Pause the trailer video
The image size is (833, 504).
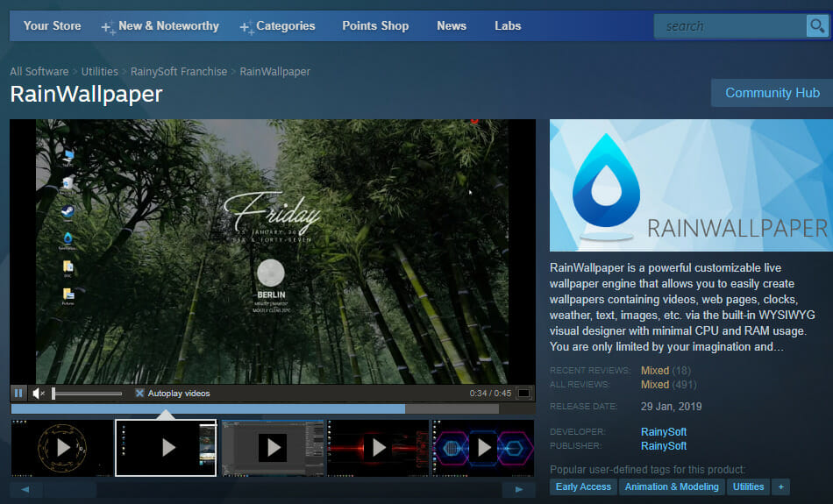click(x=18, y=393)
